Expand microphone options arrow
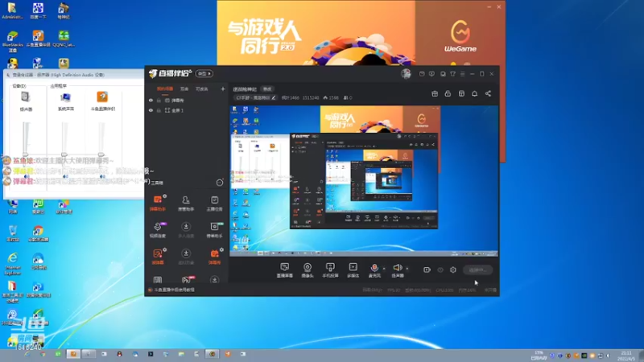644x362 pixels. (384, 269)
